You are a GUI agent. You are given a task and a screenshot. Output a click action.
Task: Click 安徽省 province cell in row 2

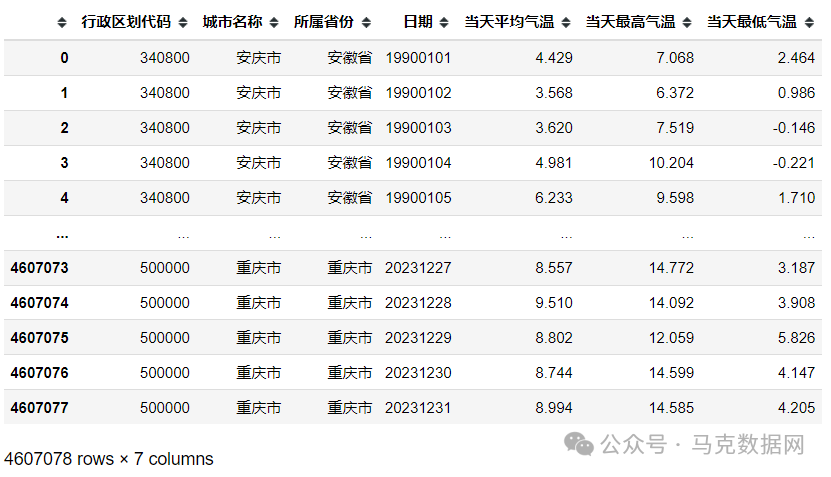click(x=350, y=128)
